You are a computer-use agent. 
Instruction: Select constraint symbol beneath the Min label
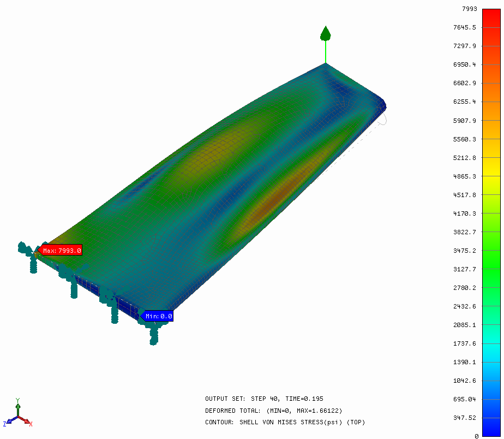coord(154,332)
